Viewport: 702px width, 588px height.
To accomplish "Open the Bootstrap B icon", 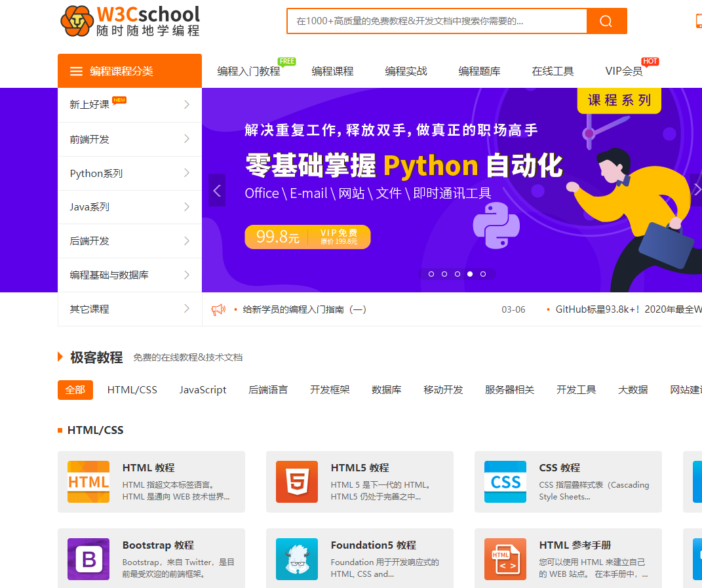I will [x=88, y=559].
